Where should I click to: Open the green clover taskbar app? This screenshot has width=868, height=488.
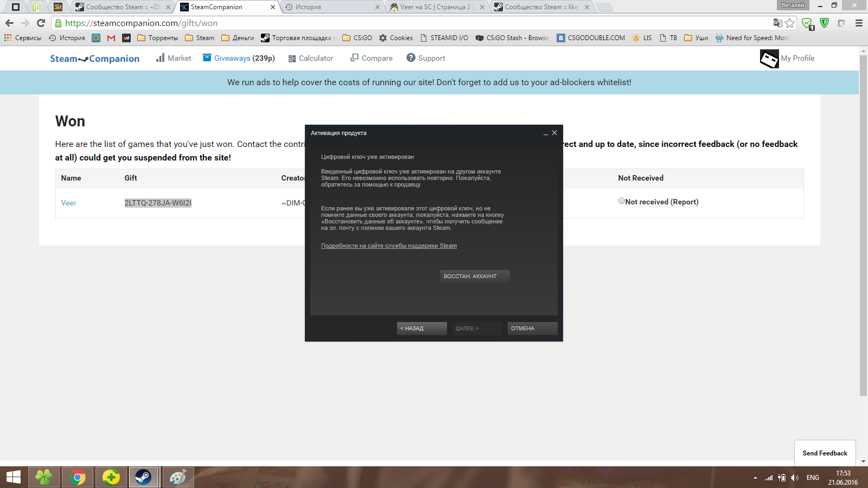(44, 477)
